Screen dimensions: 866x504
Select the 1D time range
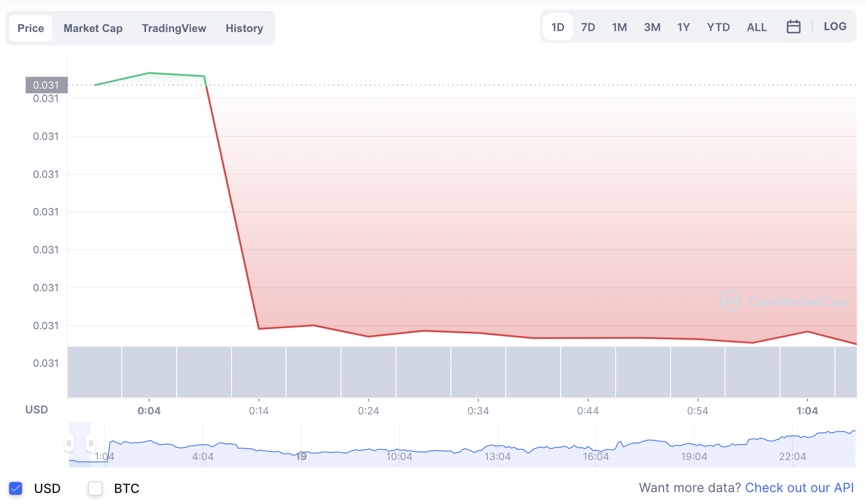point(557,27)
